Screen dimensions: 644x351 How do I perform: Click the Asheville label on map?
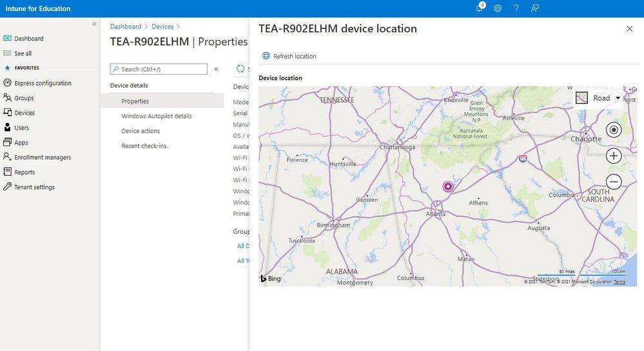tap(514, 118)
